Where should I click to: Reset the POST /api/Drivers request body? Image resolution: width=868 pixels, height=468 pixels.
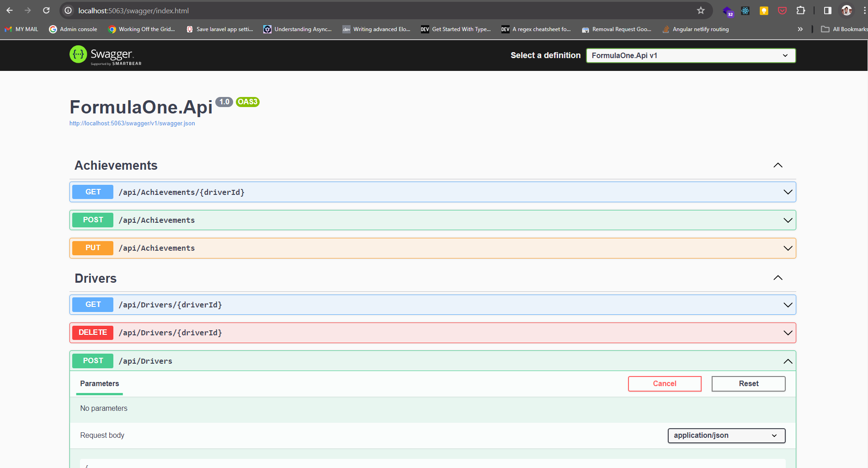(748, 383)
